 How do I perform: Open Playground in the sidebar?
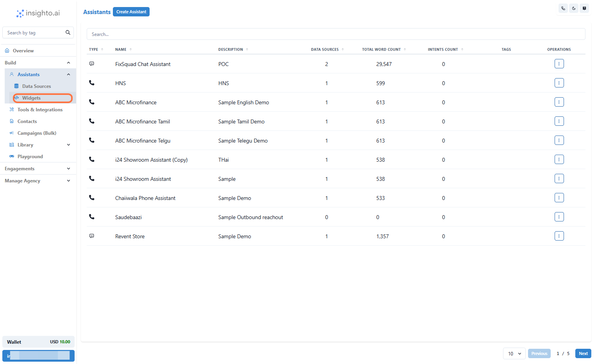click(x=40, y=157)
